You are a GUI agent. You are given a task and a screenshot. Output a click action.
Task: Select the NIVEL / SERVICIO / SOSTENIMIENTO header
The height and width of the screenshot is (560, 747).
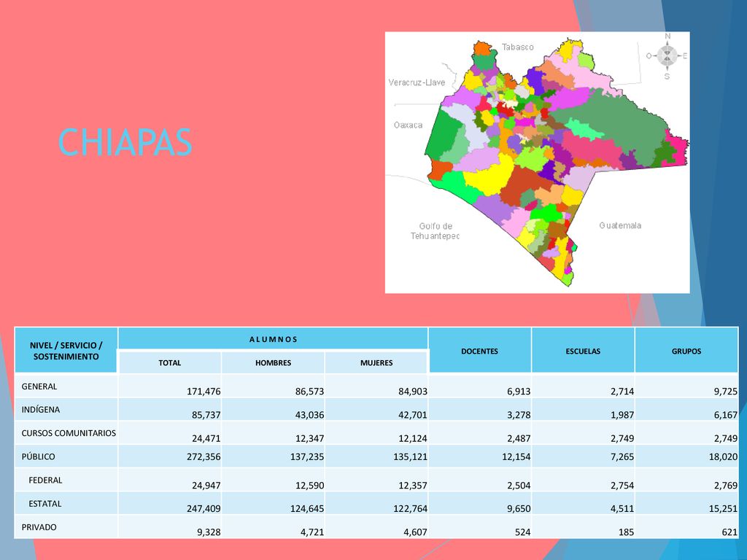(66, 351)
